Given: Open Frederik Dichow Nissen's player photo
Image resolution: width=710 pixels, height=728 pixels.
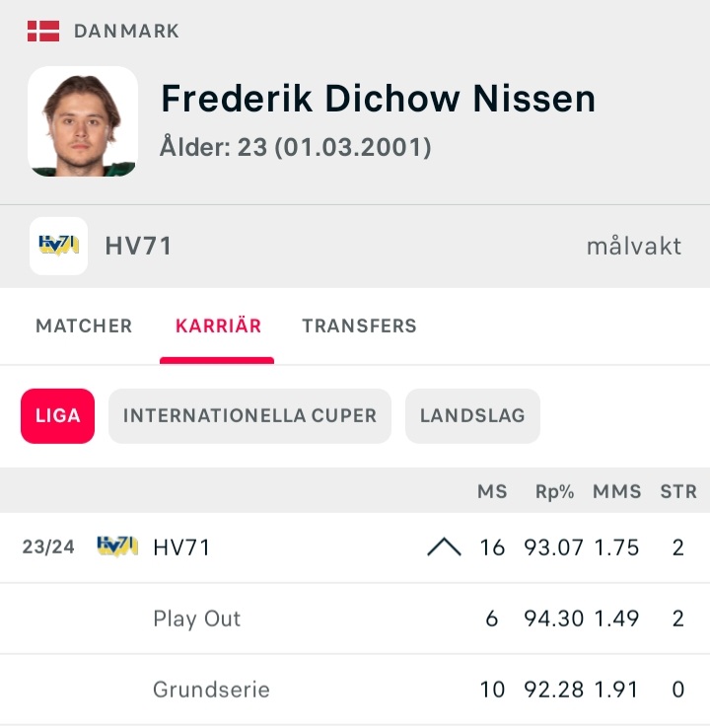Looking at the screenshot, I should click(83, 121).
